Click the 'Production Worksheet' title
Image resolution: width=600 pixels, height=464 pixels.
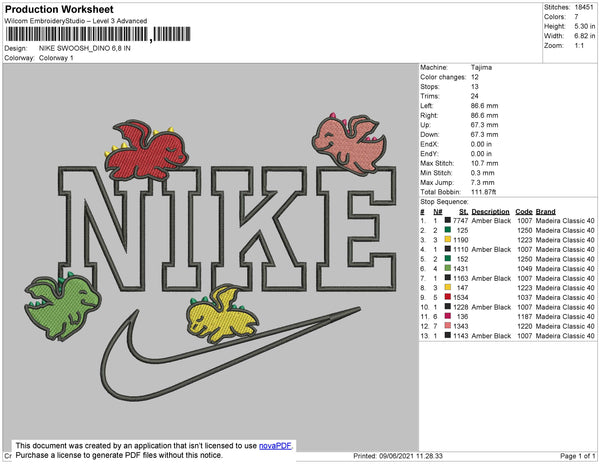59,10
